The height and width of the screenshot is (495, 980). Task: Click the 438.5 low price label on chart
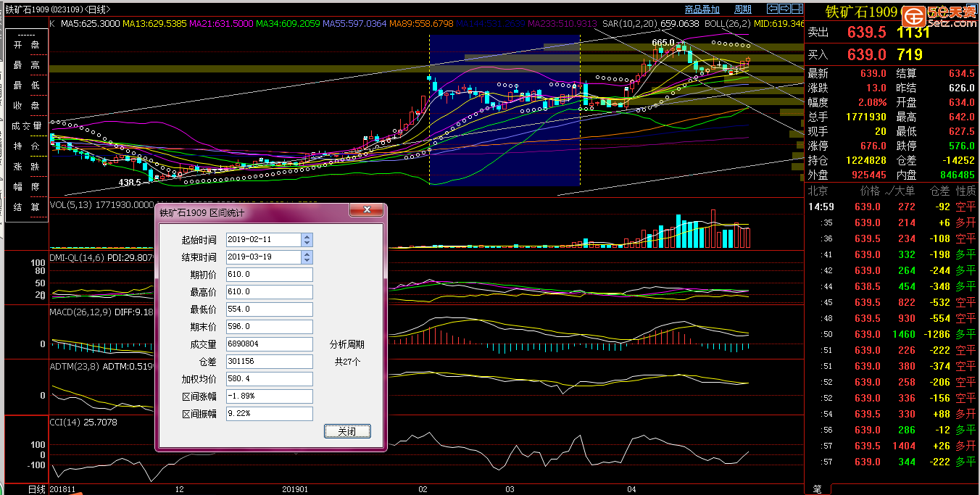coord(129,183)
